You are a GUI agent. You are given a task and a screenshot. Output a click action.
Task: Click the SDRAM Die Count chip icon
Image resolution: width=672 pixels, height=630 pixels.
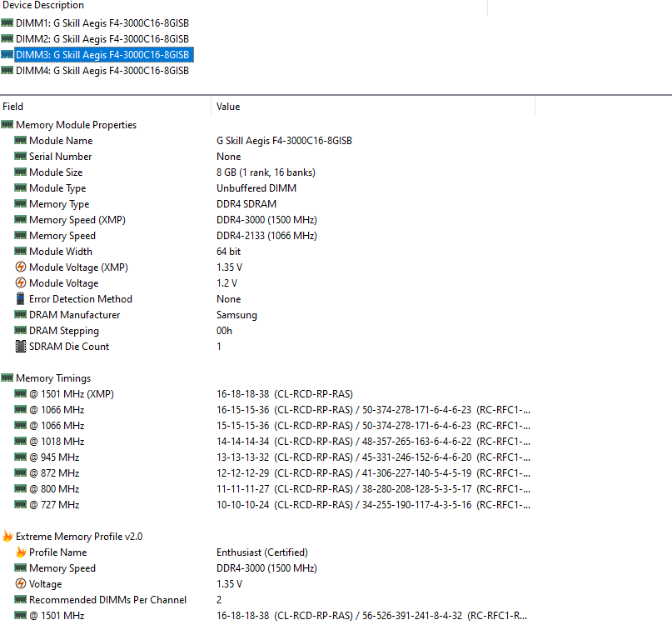click(x=20, y=347)
